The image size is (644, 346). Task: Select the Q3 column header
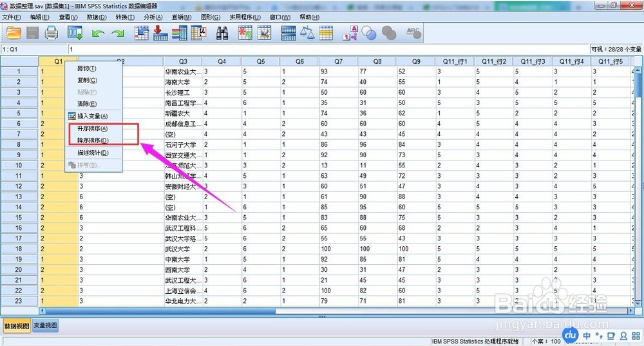[x=183, y=61]
